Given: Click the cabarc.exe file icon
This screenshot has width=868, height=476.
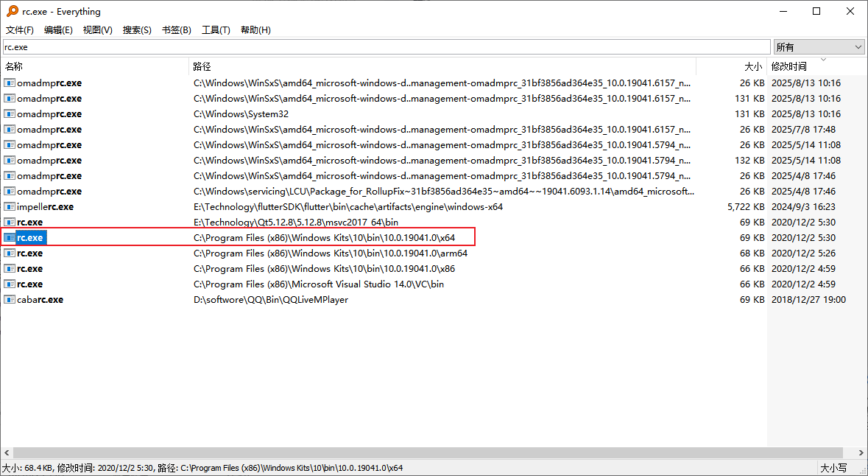Looking at the screenshot, I should pyautogui.click(x=10, y=300).
